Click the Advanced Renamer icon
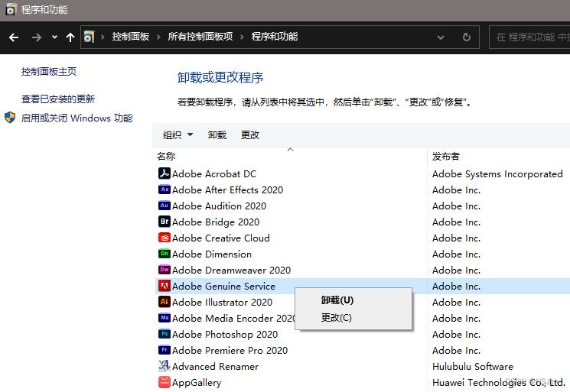The image size is (570, 392). point(164,366)
